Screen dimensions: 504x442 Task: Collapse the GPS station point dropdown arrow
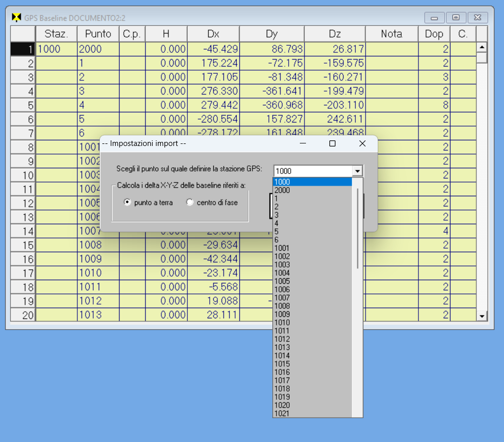357,171
